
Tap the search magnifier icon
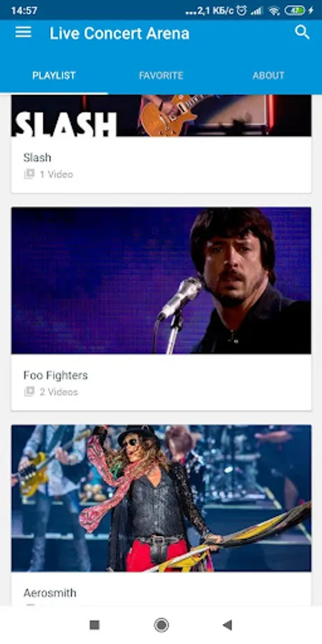(302, 32)
